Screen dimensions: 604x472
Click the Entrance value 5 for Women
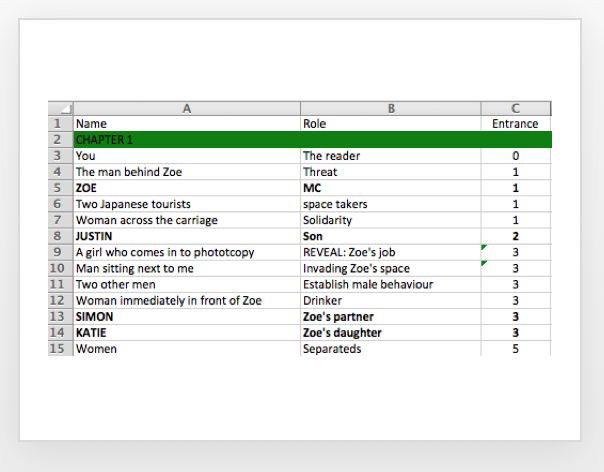(516, 348)
